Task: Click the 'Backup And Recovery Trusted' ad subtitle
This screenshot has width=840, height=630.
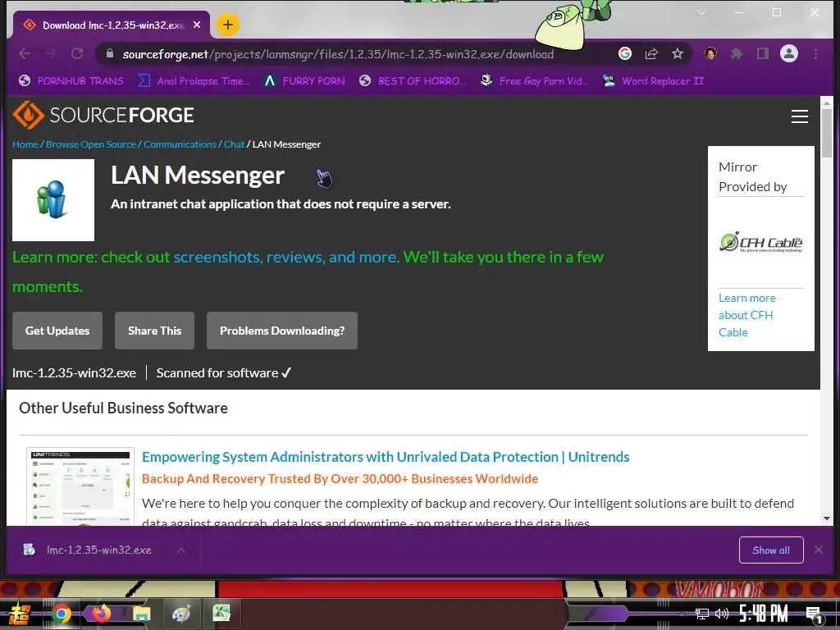Action: [340, 479]
